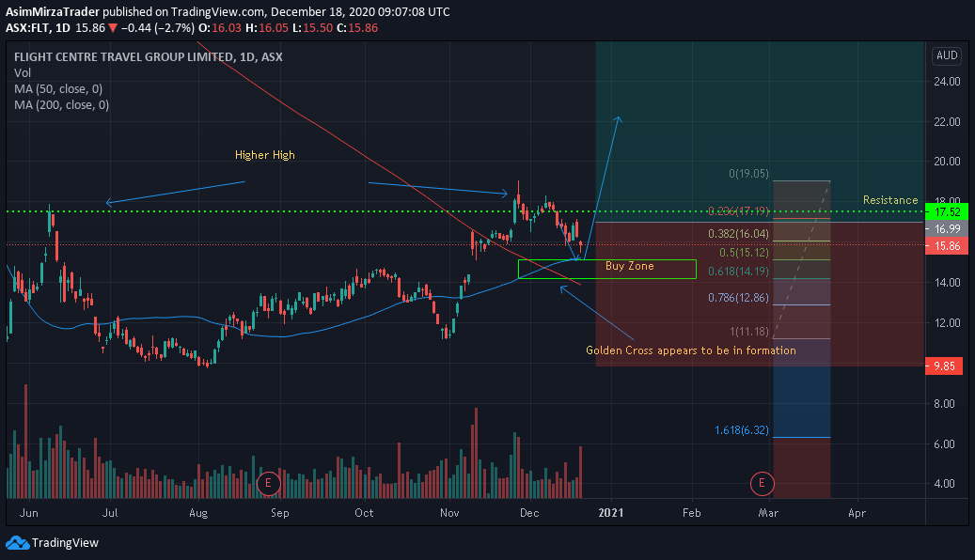Click the Feb label on time axis
This screenshot has width=975, height=560.
click(x=691, y=513)
